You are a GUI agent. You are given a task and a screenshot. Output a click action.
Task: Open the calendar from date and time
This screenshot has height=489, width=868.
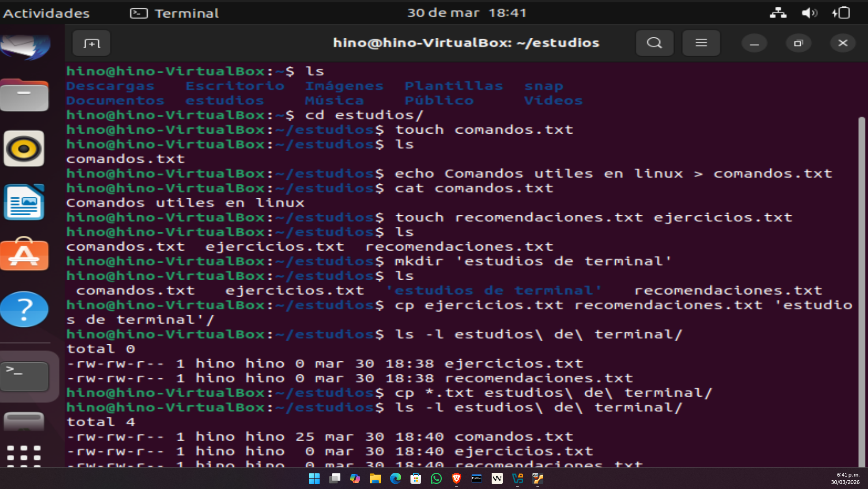point(466,12)
